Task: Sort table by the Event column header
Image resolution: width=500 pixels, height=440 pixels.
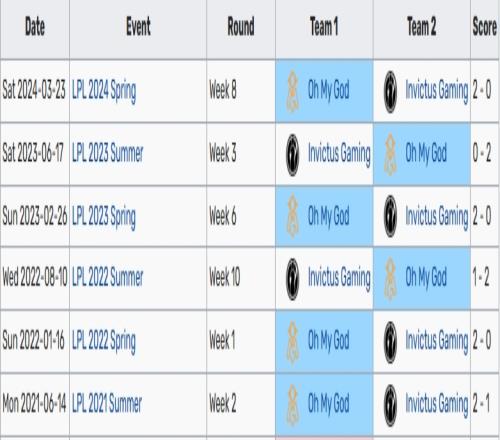Action: click(x=138, y=27)
